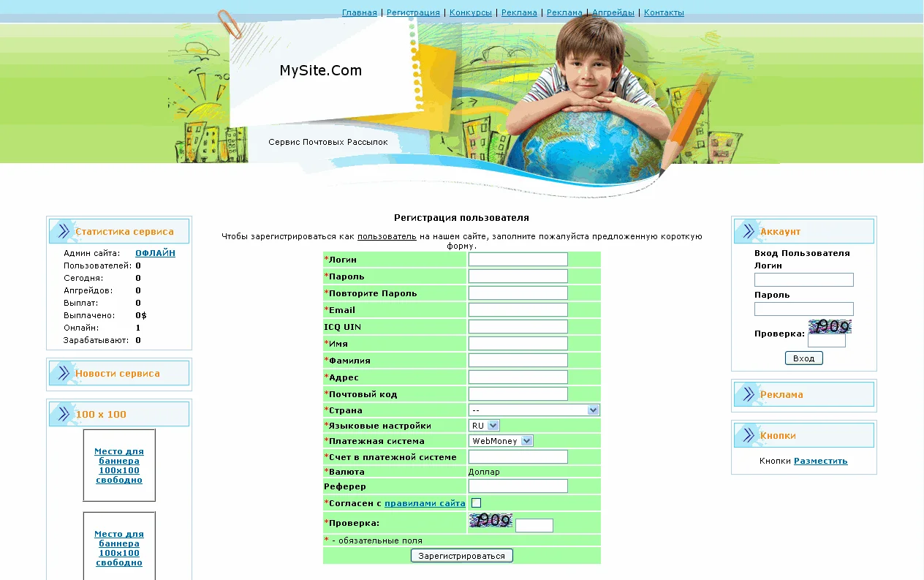This screenshot has height=580, width=924.
Task: Focus the Имя input field
Action: [x=518, y=343]
